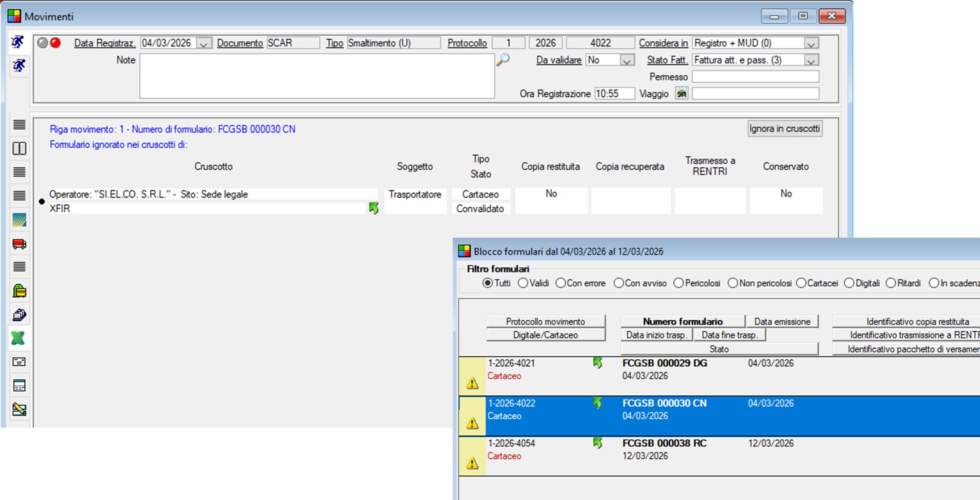Viewport: 980px width, 500px height.
Task: Click the red circle status icon
Action: [56, 43]
